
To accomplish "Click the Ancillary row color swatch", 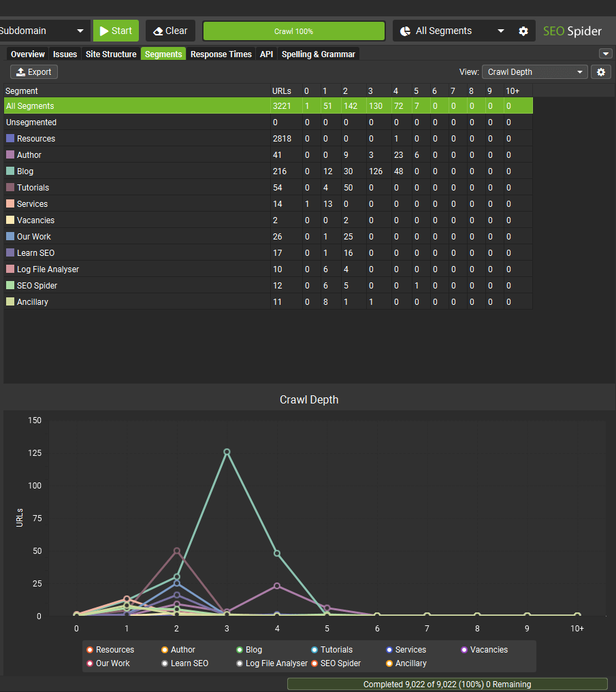I will (10, 301).
